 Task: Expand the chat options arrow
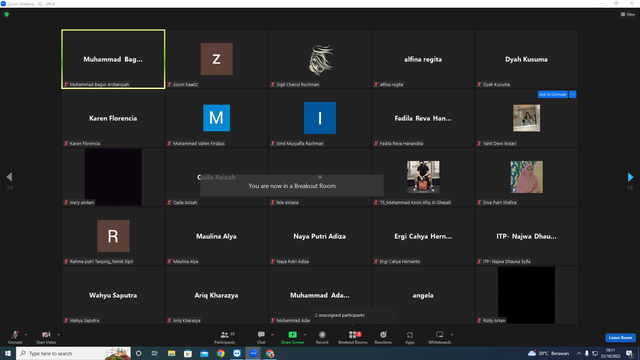pyautogui.click(x=272, y=335)
